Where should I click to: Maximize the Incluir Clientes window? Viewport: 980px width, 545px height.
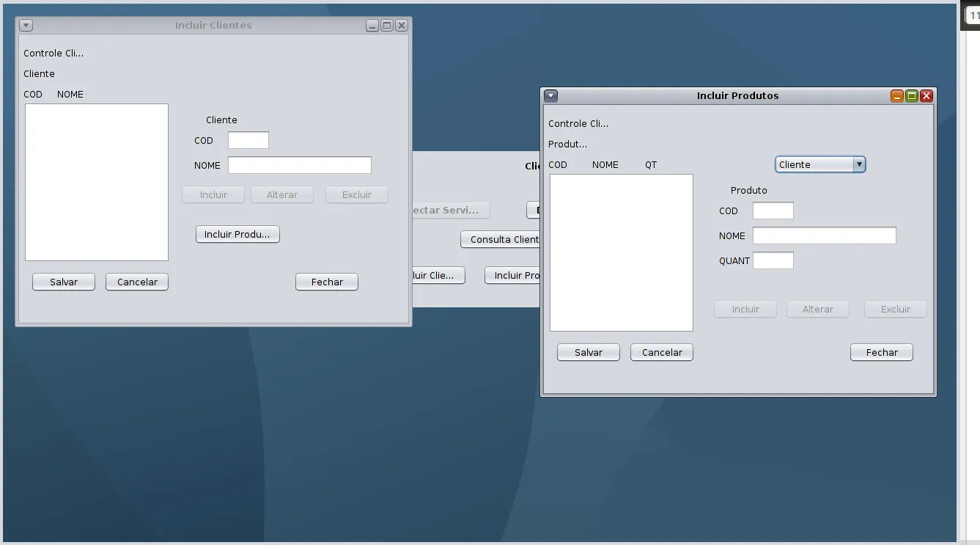pyautogui.click(x=387, y=25)
